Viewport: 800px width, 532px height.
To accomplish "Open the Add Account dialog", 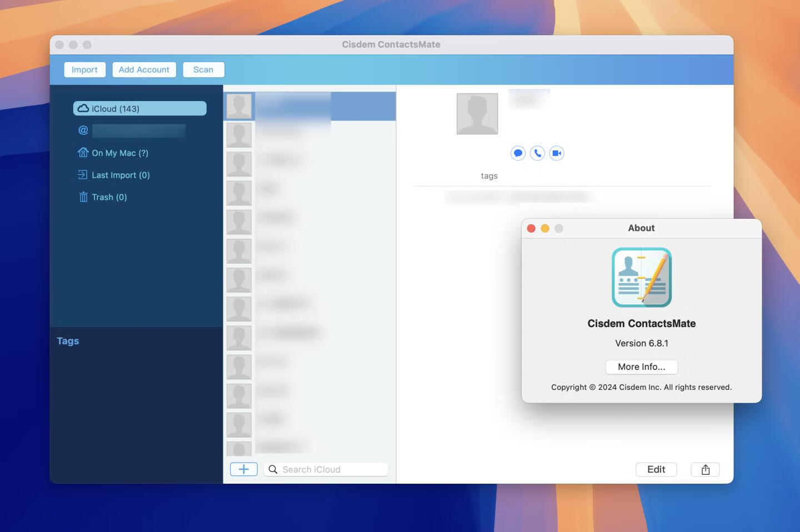I will coord(144,69).
